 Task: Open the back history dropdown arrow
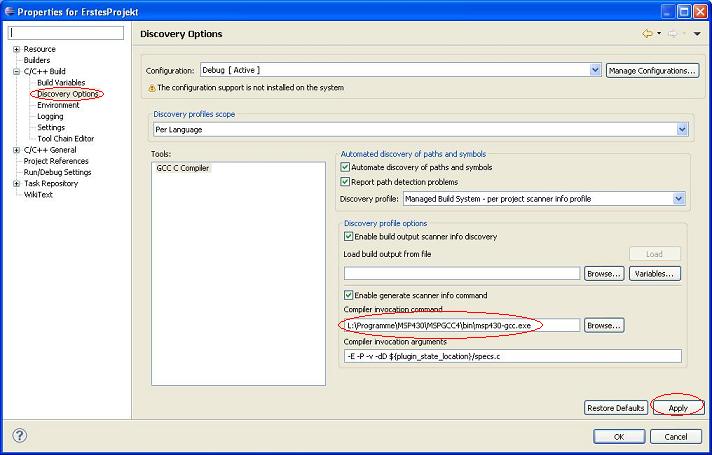coord(659,34)
